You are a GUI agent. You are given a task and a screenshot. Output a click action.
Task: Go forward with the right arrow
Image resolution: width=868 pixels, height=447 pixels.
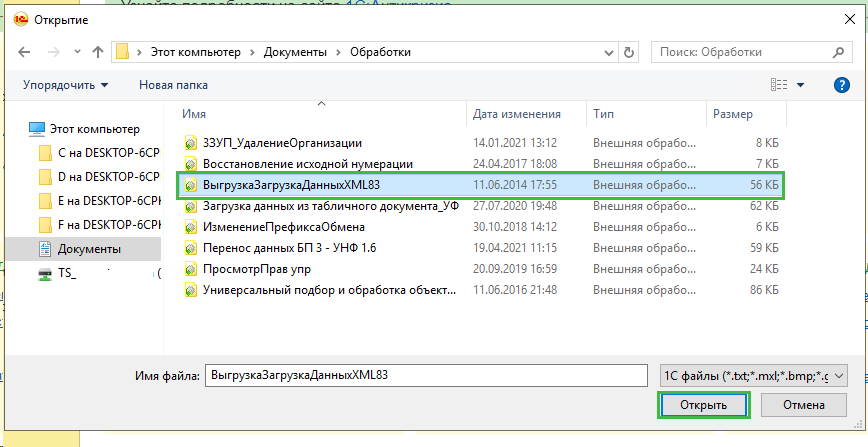point(54,52)
